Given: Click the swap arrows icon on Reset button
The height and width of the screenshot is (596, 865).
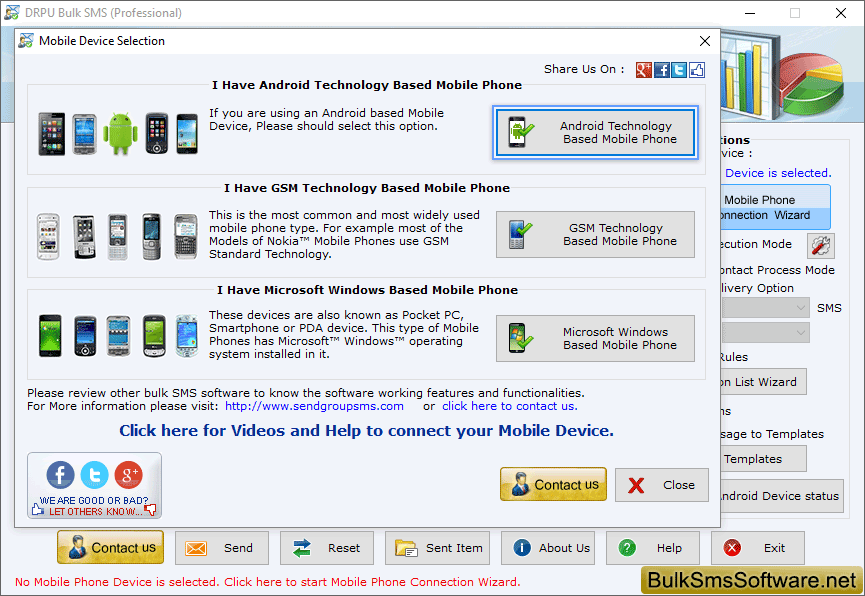Looking at the screenshot, I should coord(302,548).
